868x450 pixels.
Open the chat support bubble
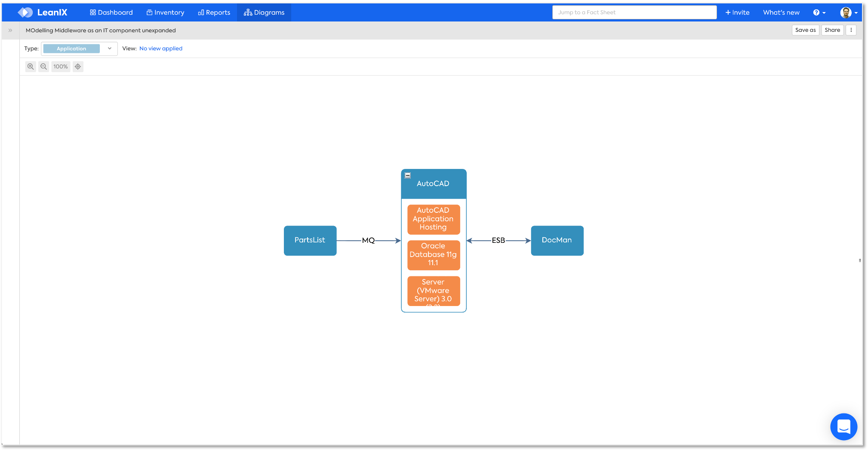843,427
